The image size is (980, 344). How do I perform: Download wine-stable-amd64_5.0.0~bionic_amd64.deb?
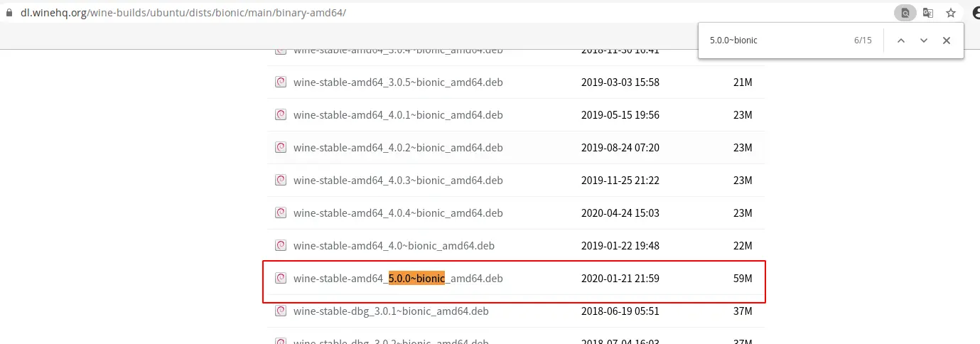click(x=398, y=278)
